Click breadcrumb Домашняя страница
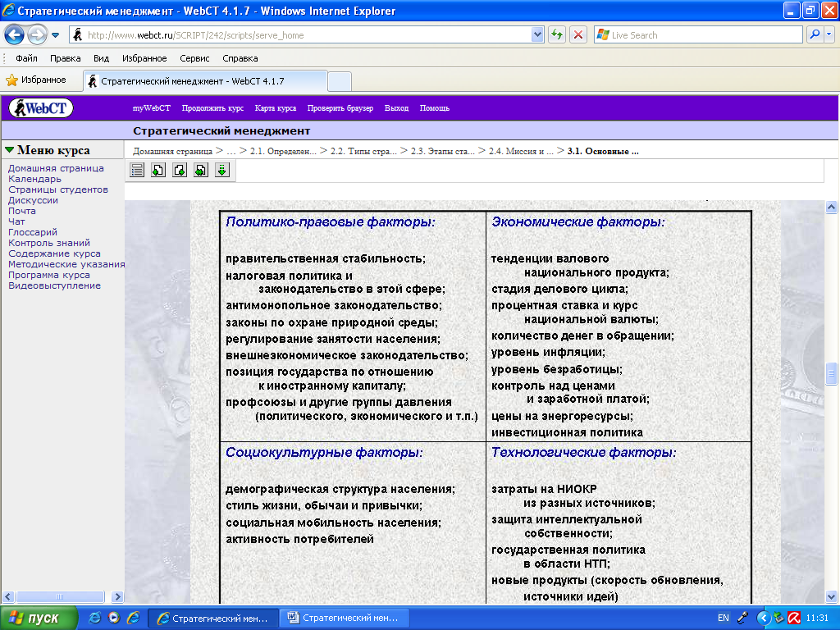Image resolution: width=840 pixels, height=630 pixels. 172,152
